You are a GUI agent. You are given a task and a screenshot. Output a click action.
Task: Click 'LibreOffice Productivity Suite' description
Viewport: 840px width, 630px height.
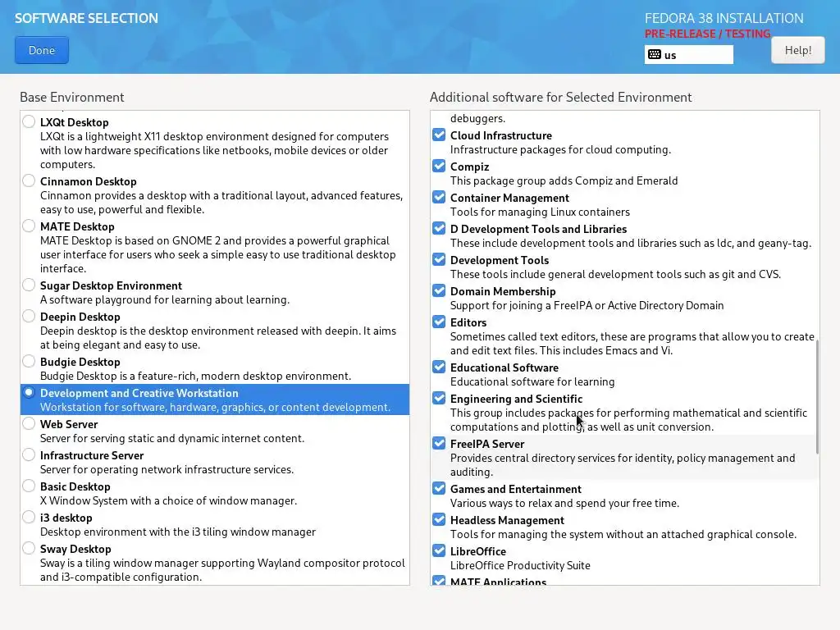point(520,565)
